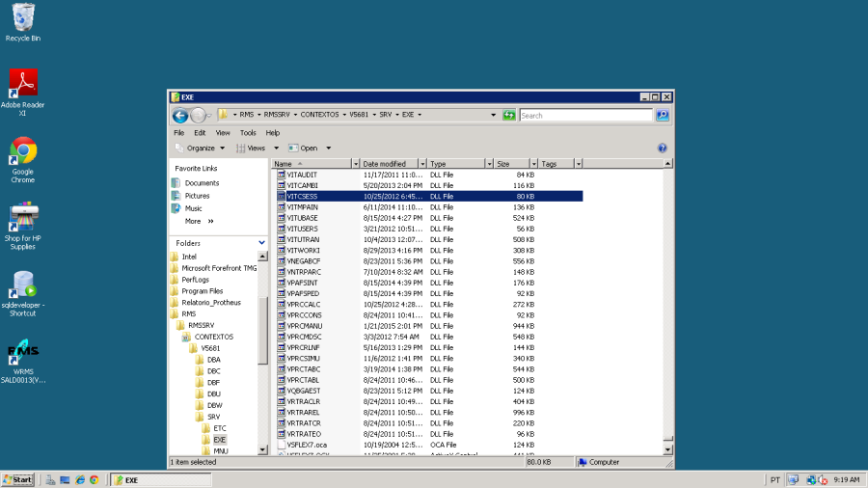Open the Edit menu

coord(200,133)
